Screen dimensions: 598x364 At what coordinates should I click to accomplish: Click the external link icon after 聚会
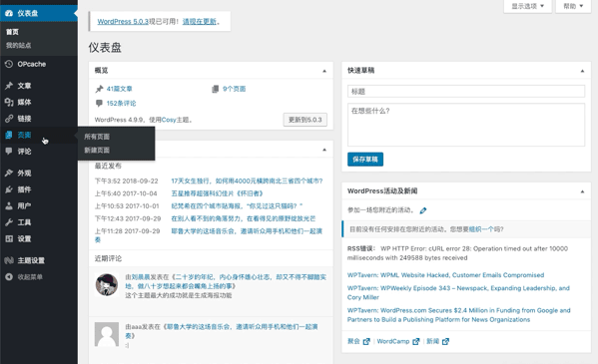click(366, 341)
